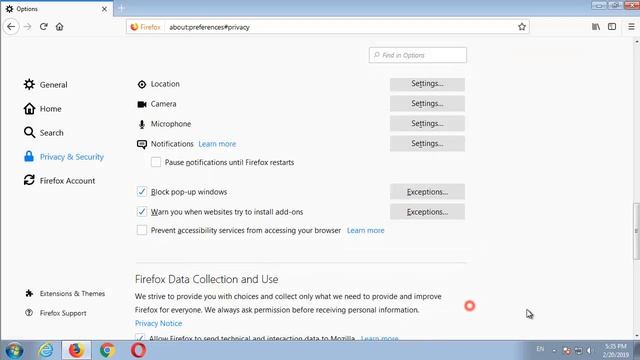
Task: Click the forward navigation arrow
Action: tap(27, 27)
